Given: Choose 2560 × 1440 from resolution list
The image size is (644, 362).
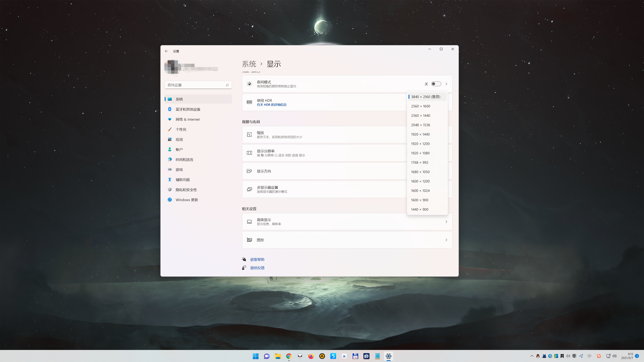Looking at the screenshot, I should [420, 116].
